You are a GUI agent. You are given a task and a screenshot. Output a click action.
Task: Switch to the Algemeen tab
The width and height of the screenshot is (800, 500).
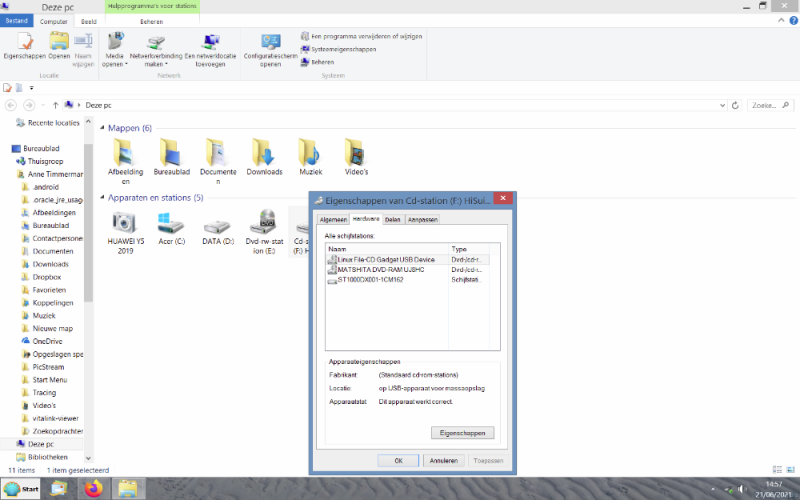click(x=332, y=219)
